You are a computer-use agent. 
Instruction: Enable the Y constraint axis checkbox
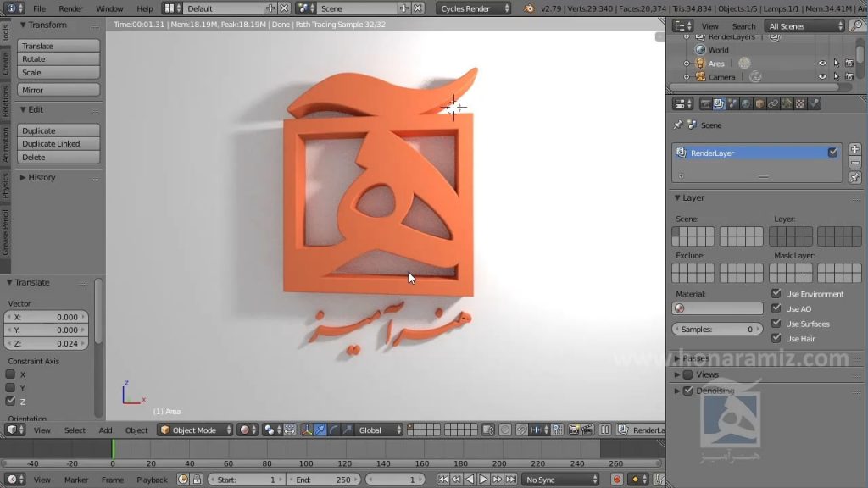(x=10, y=387)
